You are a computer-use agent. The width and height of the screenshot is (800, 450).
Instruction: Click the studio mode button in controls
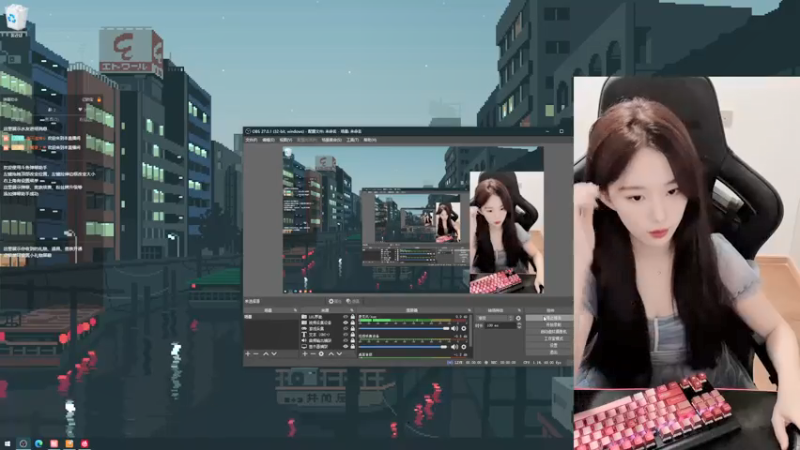point(549,338)
